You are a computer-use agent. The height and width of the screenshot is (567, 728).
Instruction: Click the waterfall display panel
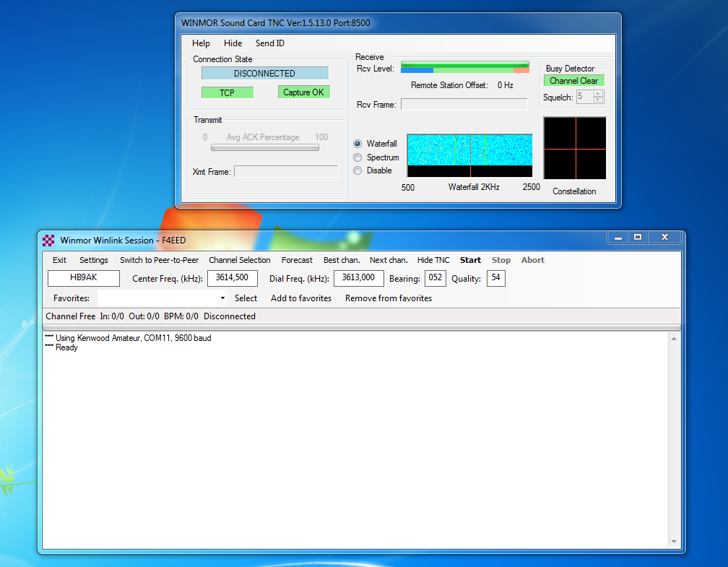pyautogui.click(x=470, y=155)
